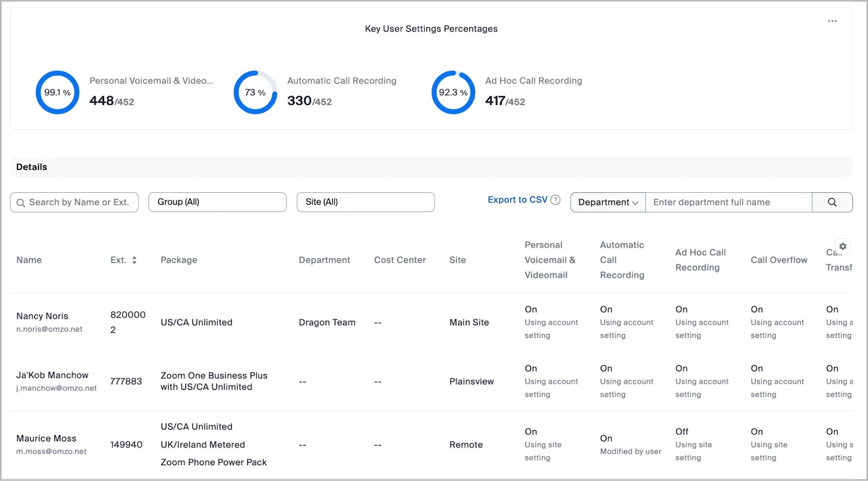Open the Site (All) filter dropdown
868x481 pixels.
pos(366,202)
